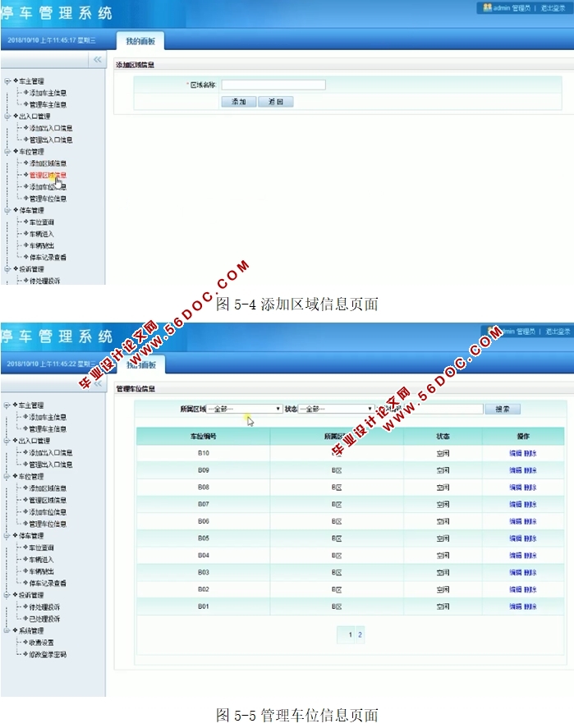Click the 添加 button under 区域名称
This screenshot has height=728, width=574.
238,102
